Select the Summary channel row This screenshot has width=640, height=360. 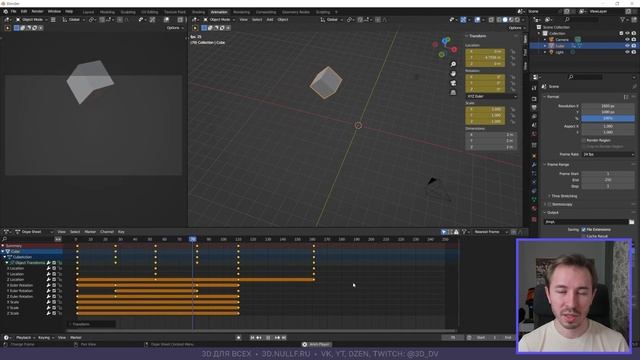coord(31,246)
